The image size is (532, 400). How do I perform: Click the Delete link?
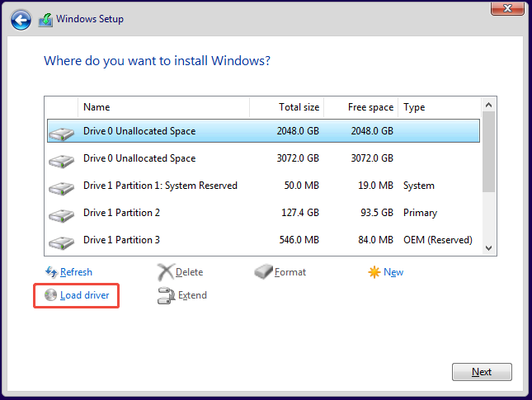click(190, 272)
